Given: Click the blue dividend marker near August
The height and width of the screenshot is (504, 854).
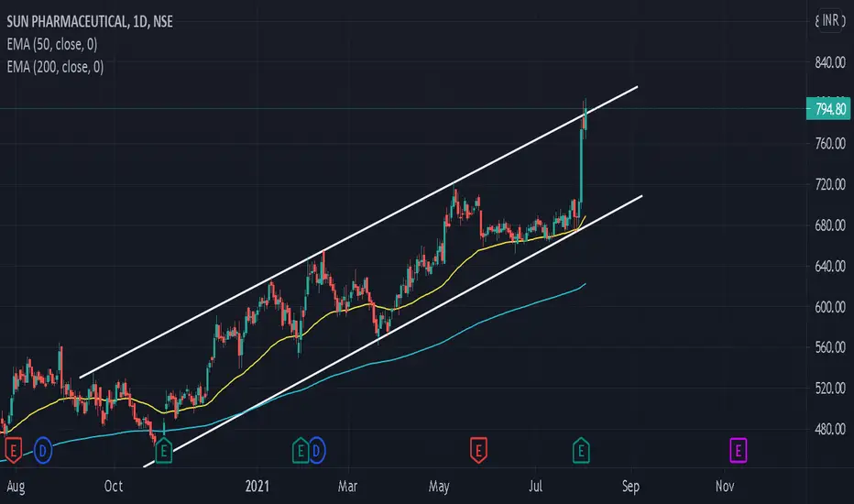Looking at the screenshot, I should (43, 451).
